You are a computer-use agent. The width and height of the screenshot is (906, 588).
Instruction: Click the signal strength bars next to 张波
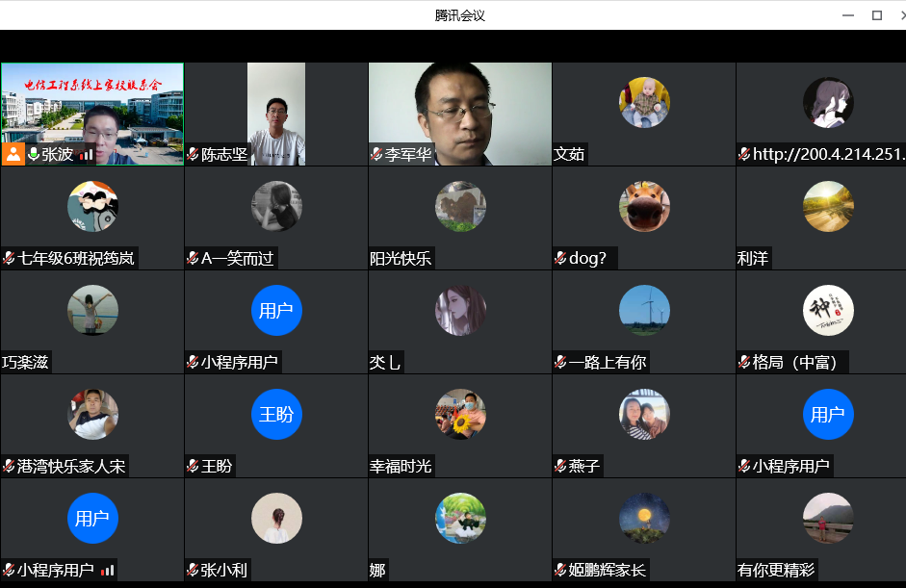pyautogui.click(x=87, y=154)
